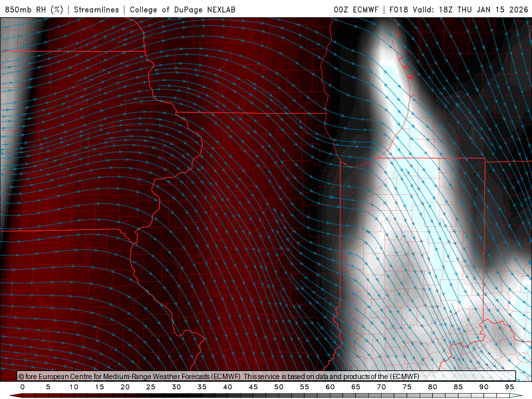Click the "90" colorbar label

pyautogui.click(x=483, y=387)
